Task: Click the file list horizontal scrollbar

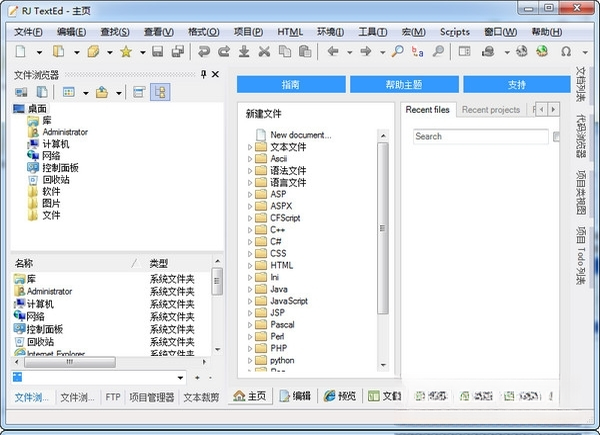Action: (70, 362)
